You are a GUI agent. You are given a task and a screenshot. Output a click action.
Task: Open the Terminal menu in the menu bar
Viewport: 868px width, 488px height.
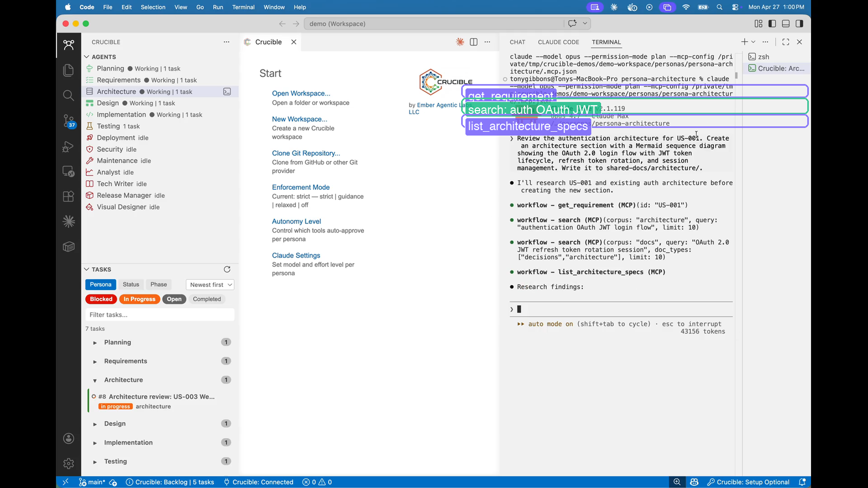coord(243,7)
